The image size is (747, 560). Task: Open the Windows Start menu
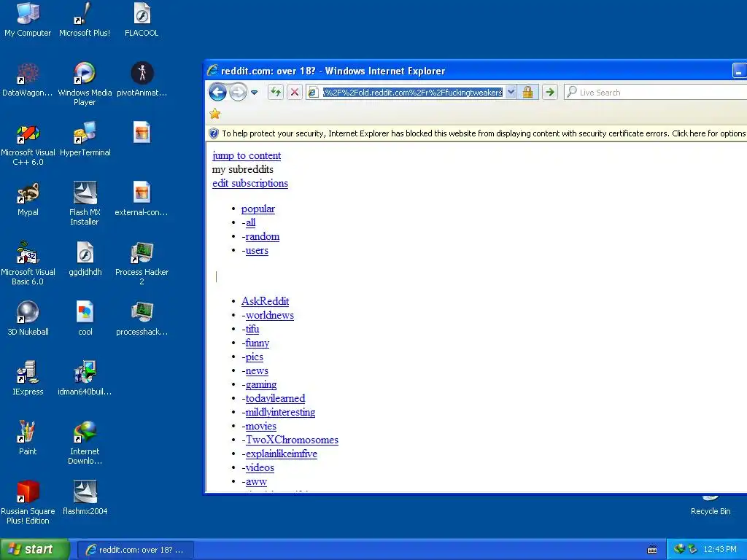(34, 549)
